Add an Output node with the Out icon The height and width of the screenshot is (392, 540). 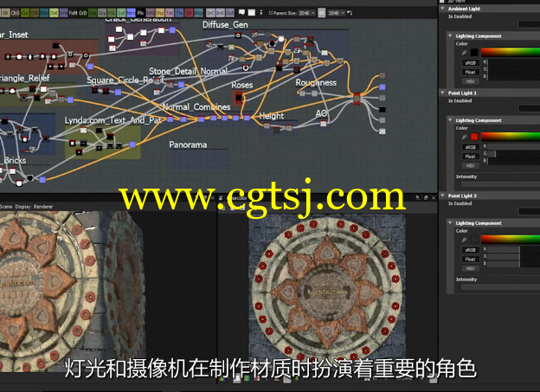coord(229,13)
